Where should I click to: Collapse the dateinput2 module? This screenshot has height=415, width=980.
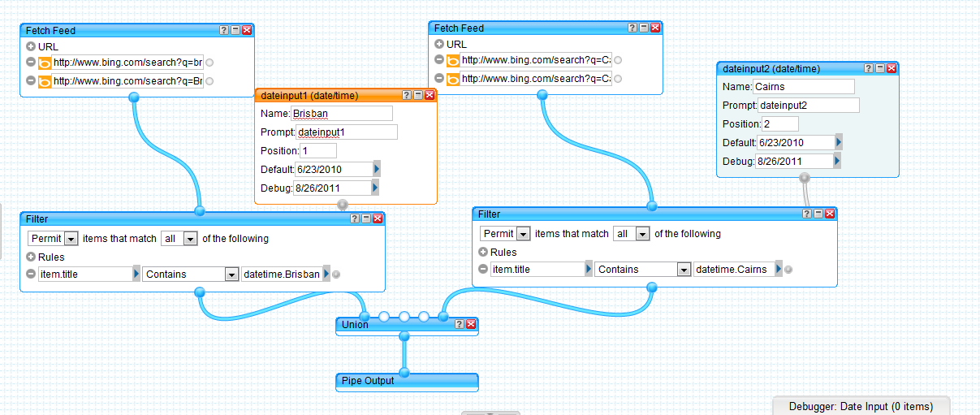(x=879, y=68)
